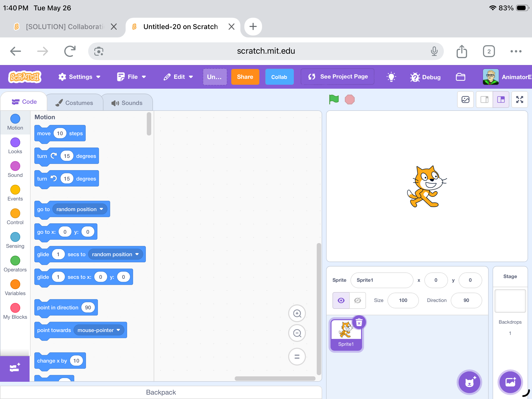Click See Project Page button

[x=337, y=77]
